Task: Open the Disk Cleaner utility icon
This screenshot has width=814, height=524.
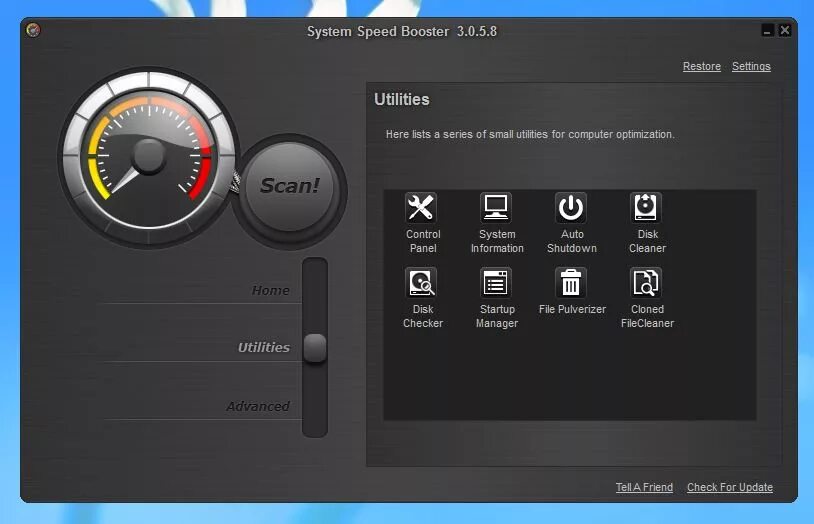Action: tap(645, 208)
